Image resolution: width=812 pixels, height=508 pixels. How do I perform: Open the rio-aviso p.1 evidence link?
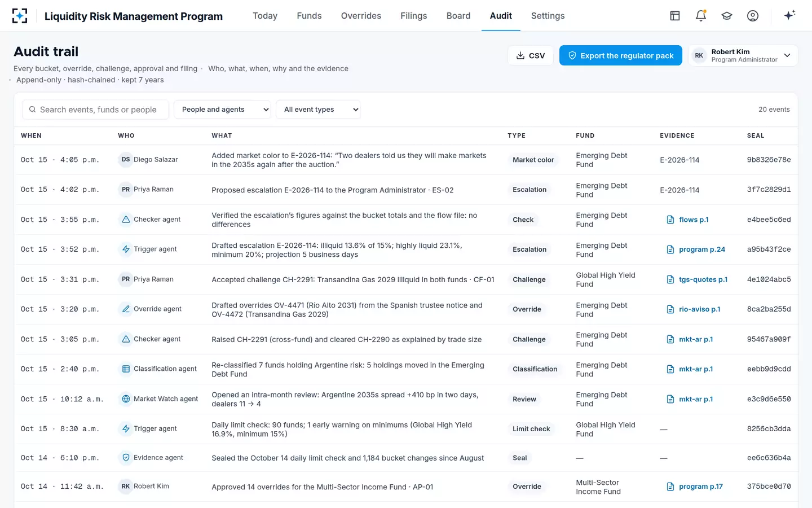[693, 309]
